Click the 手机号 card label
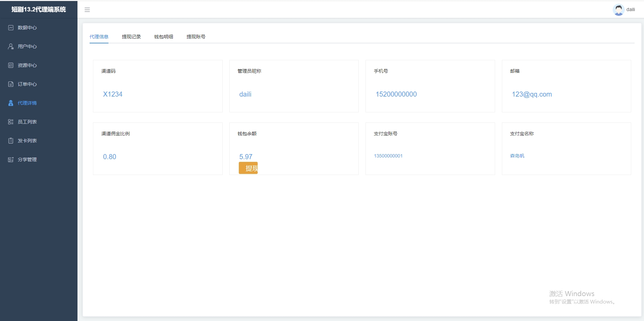The image size is (644, 321). click(x=381, y=71)
